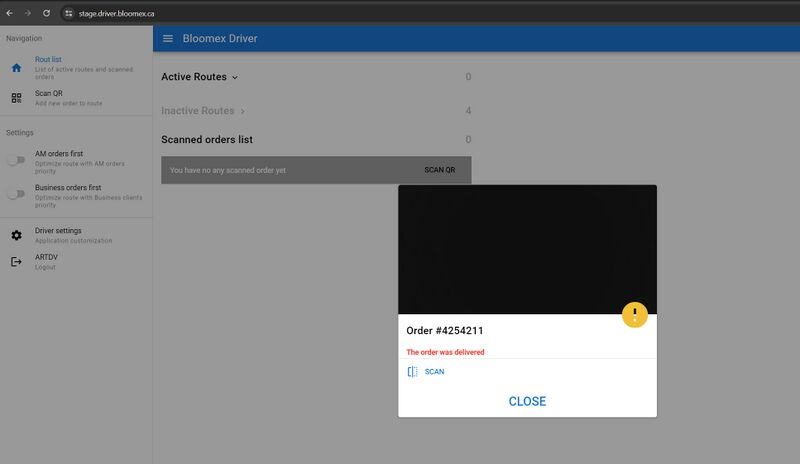Viewport: 800px width, 464px height.
Task: Click the site info icon in the address bar
Action: point(68,13)
